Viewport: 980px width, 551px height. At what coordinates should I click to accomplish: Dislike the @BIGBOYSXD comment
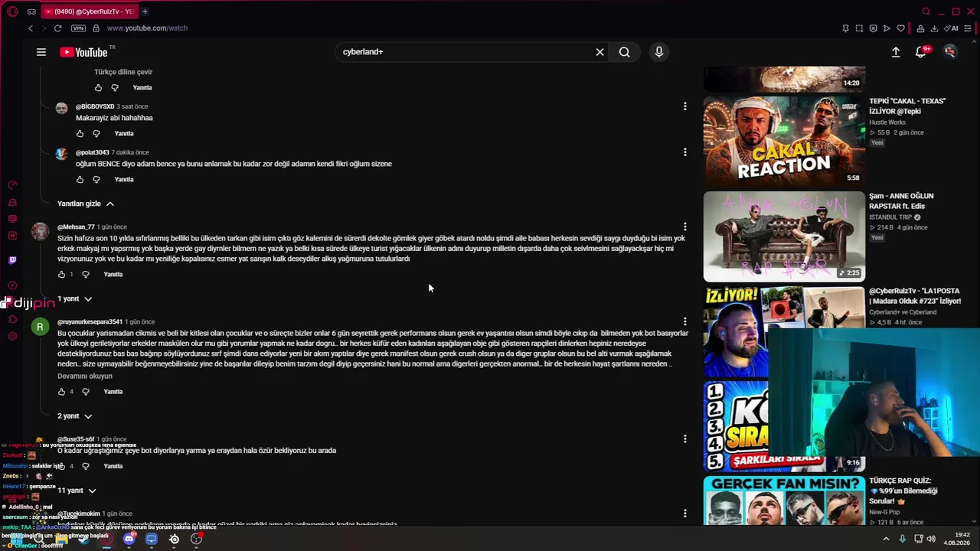[96, 134]
